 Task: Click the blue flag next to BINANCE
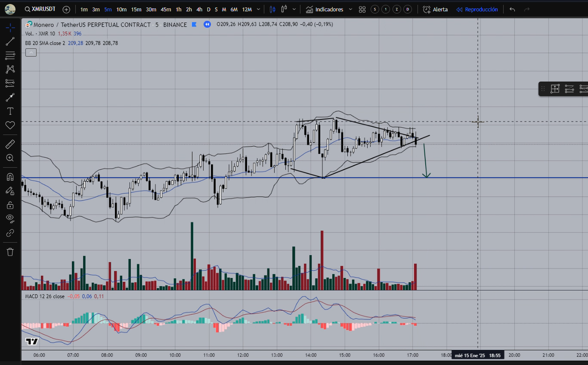pyautogui.click(x=194, y=24)
